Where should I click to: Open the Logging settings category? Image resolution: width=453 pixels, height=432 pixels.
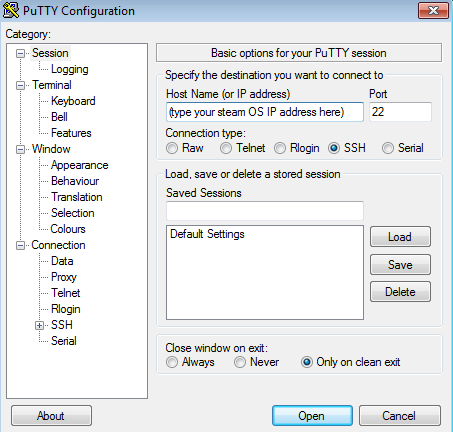click(x=70, y=69)
